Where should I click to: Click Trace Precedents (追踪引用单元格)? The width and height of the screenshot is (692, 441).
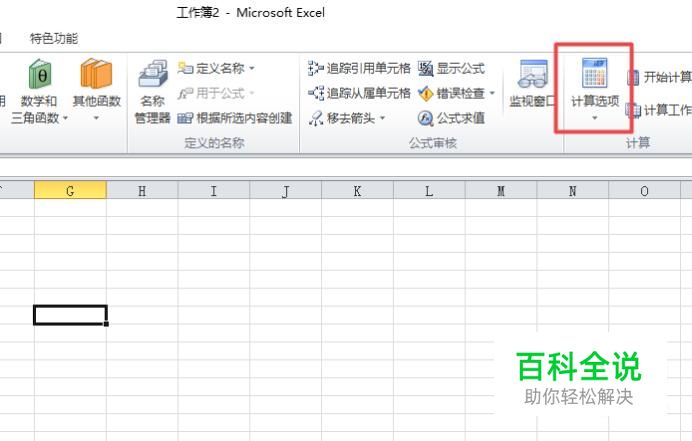tap(359, 68)
